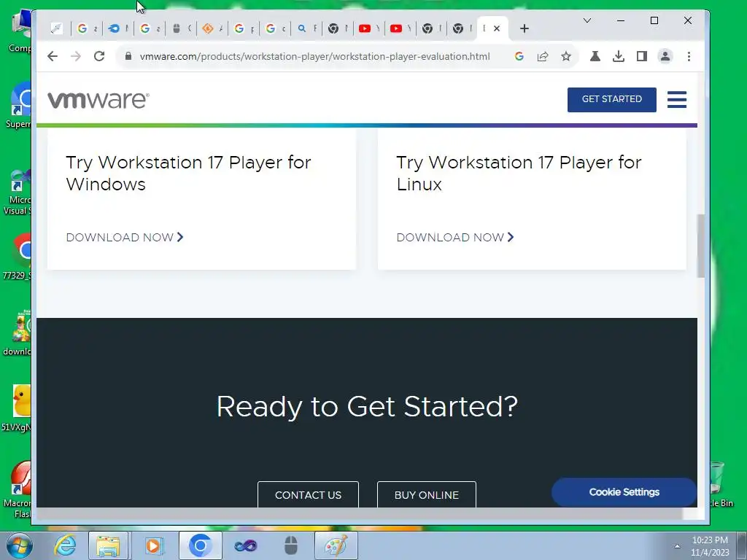Click the greyed-out forward navigation arrow
Screen dimensions: 747x560
coord(76,56)
